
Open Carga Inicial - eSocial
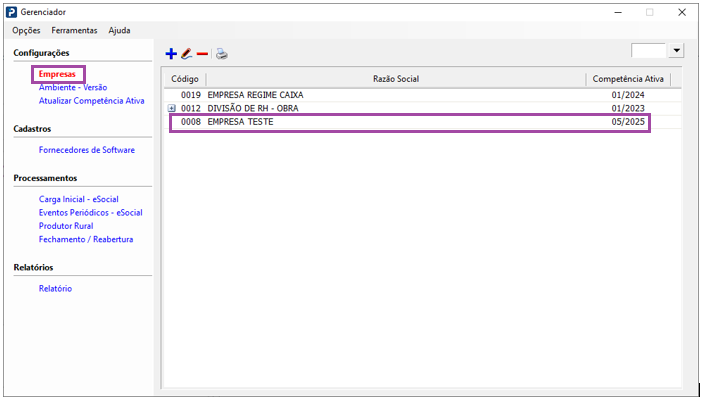point(79,199)
